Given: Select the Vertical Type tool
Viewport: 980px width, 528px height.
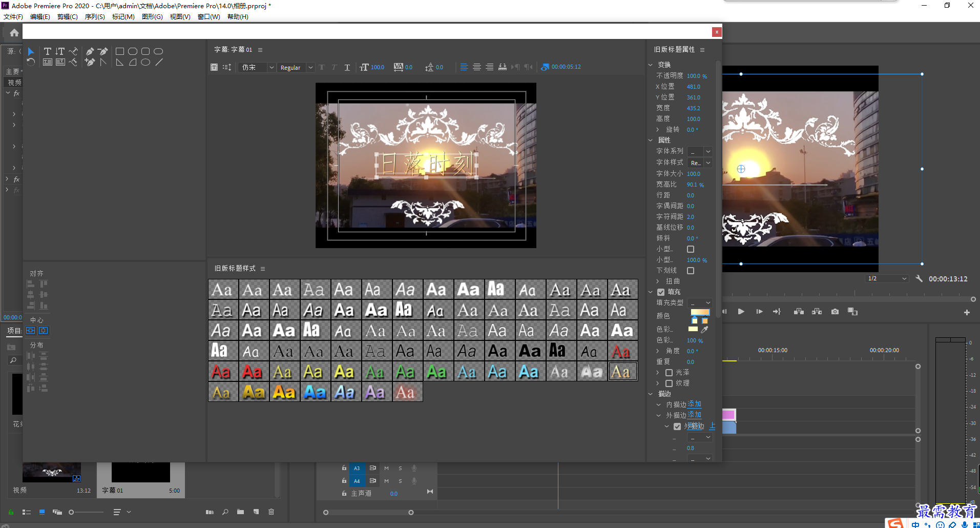Looking at the screenshot, I should coord(60,51).
